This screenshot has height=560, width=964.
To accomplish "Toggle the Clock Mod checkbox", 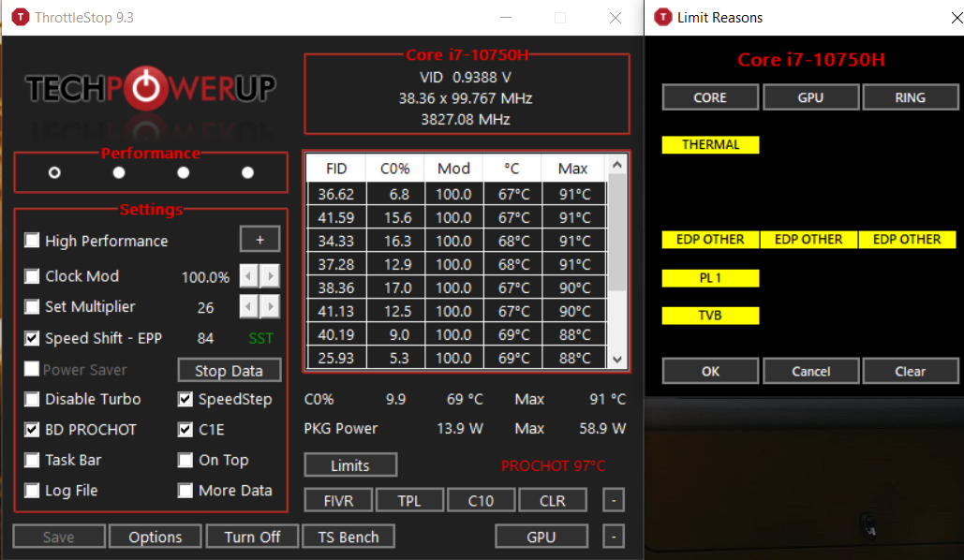I will [31, 276].
